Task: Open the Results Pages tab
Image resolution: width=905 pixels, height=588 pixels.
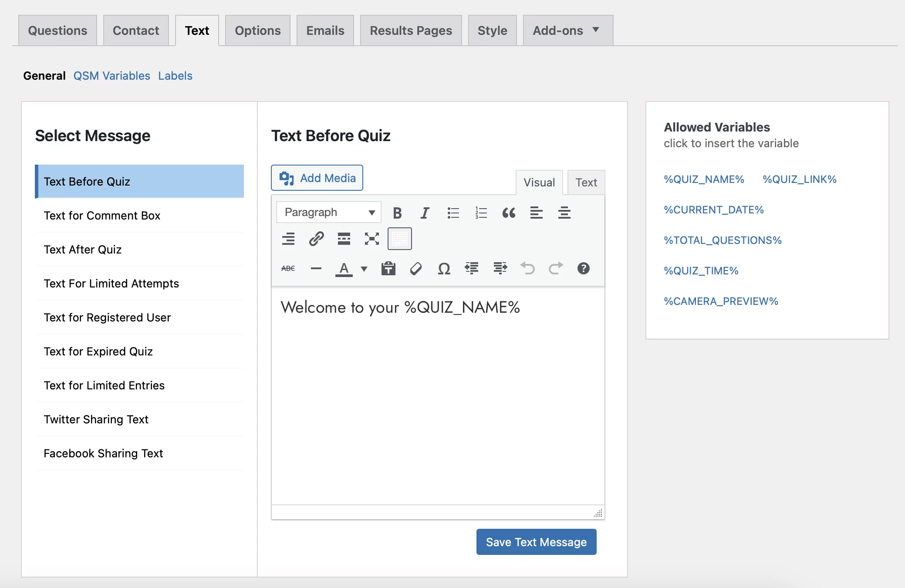Action: coord(411,30)
